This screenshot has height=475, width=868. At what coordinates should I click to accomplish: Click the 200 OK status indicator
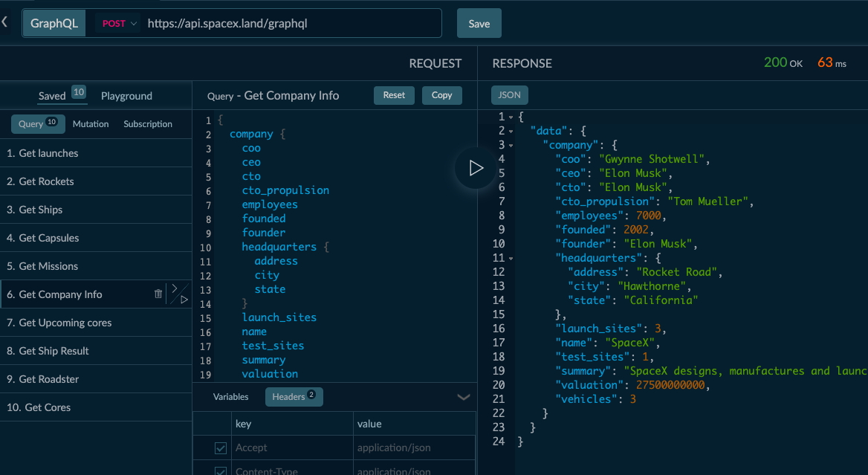click(x=783, y=62)
